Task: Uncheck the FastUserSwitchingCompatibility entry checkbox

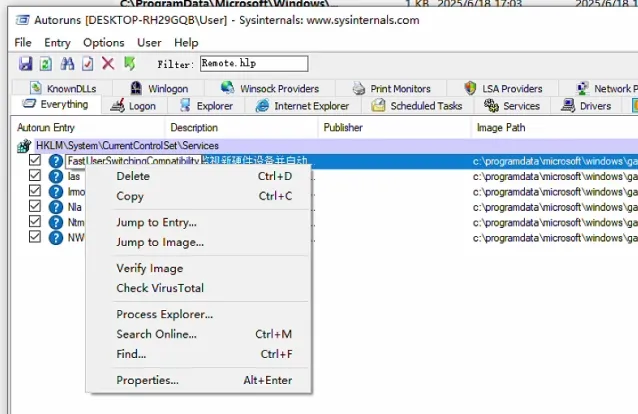Action: tap(35, 160)
